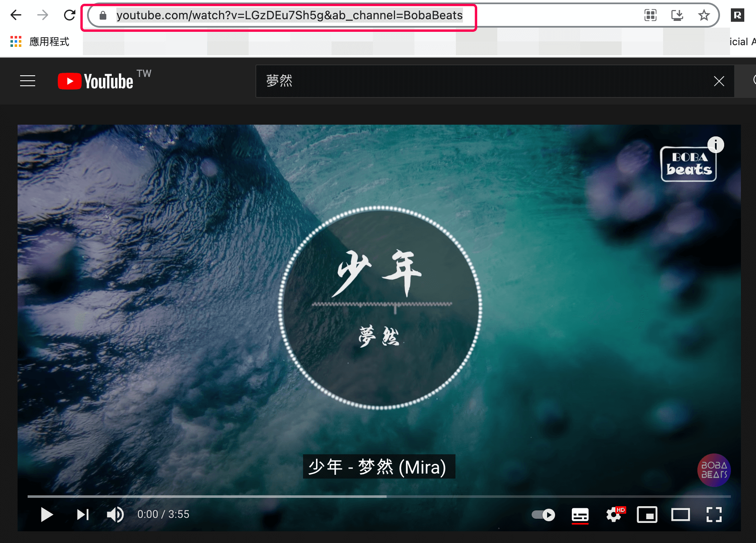Enter fullscreen mode icon
This screenshot has height=543, width=756.
click(714, 515)
